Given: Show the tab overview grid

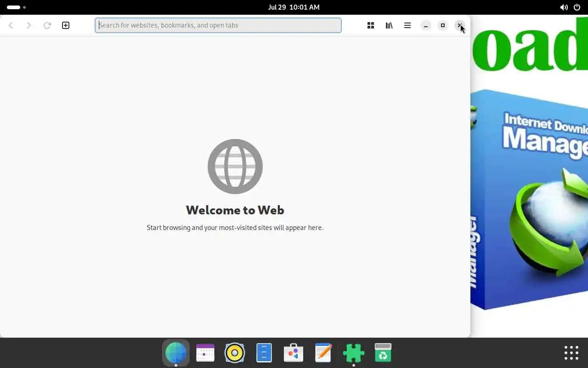Looking at the screenshot, I should tap(371, 25).
